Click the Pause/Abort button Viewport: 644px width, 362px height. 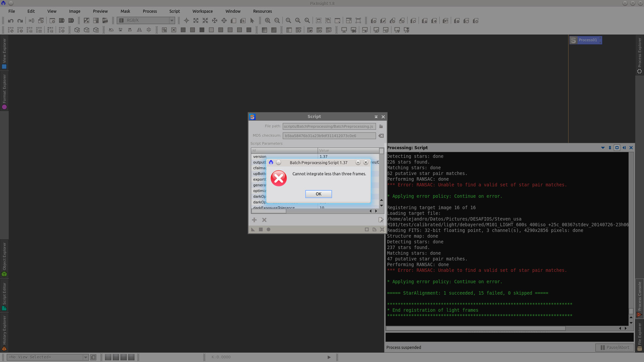point(614,348)
